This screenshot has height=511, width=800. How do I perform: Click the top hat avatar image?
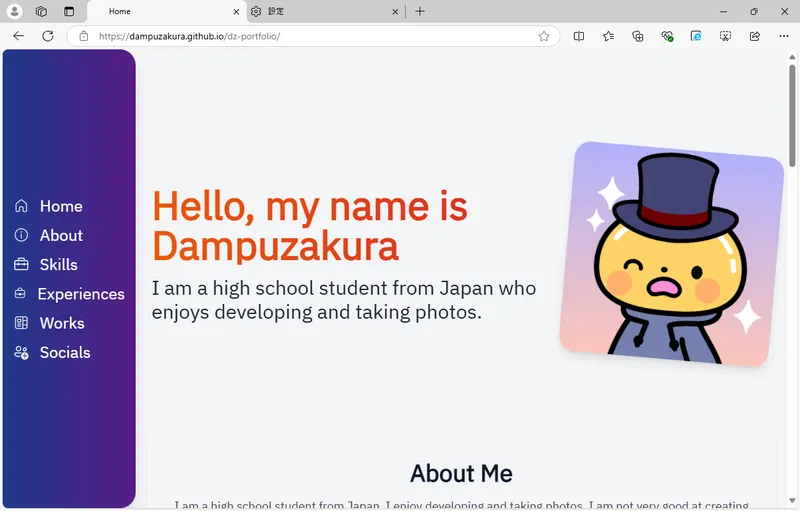[x=671, y=254]
